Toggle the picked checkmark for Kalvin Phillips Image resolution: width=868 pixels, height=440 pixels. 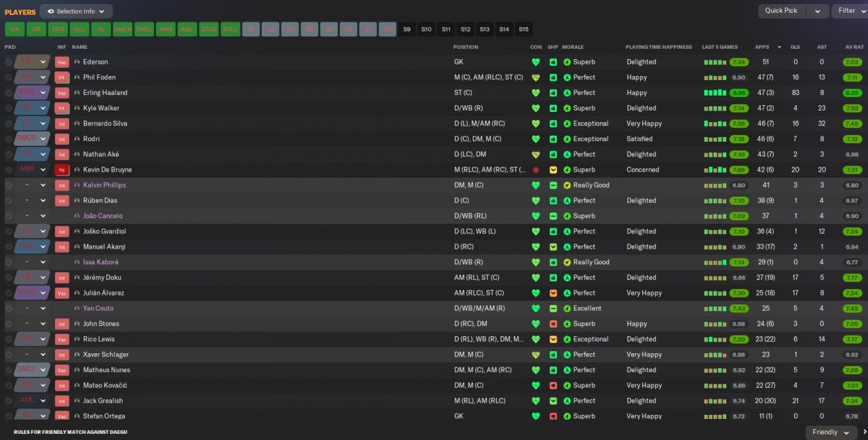(x=8, y=185)
